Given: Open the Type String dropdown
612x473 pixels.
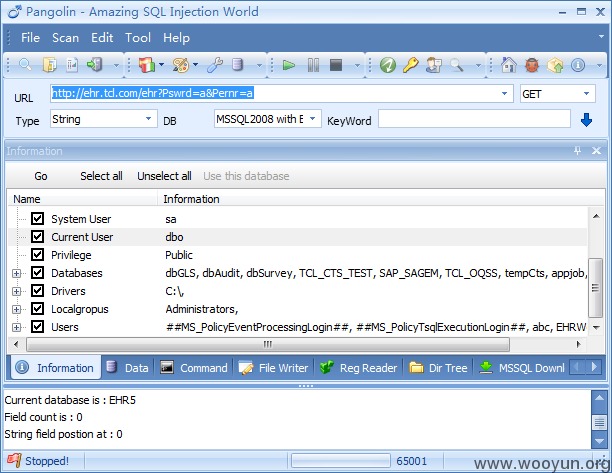Looking at the screenshot, I should click(x=148, y=119).
